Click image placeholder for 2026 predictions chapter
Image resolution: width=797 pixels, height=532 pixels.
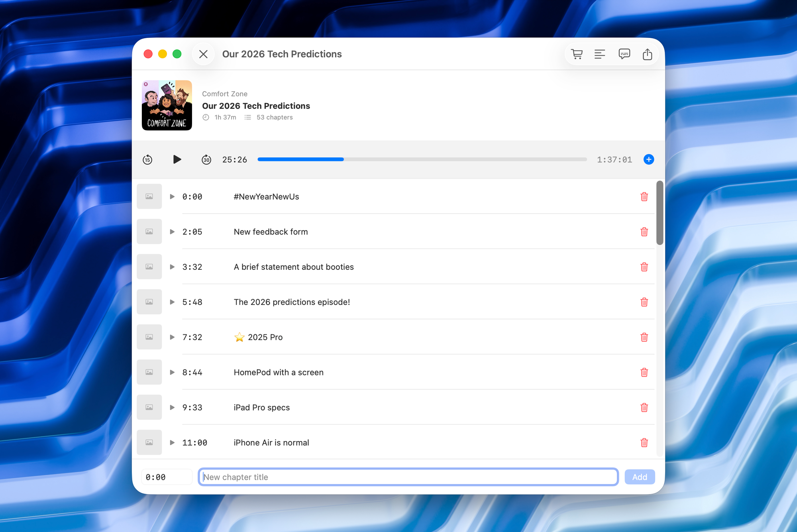[149, 302]
